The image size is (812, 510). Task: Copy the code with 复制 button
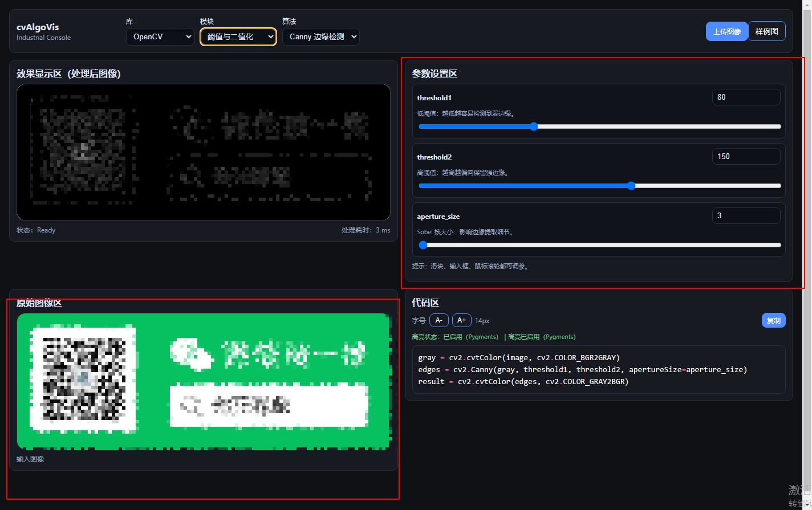coord(774,320)
